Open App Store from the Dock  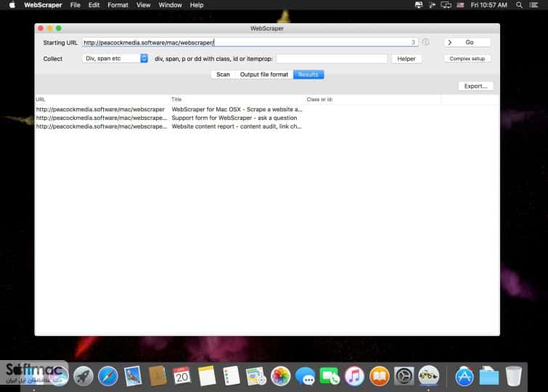pos(464,376)
